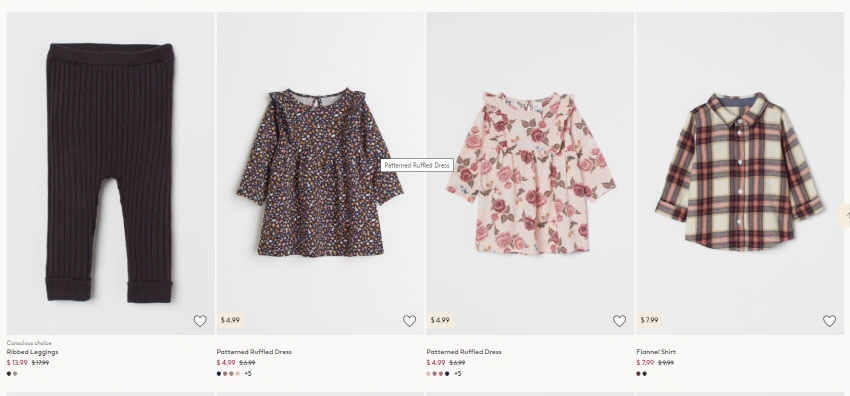The width and height of the screenshot is (850, 396).
Task: Open the Ribbed Leggings product image
Action: click(x=111, y=173)
